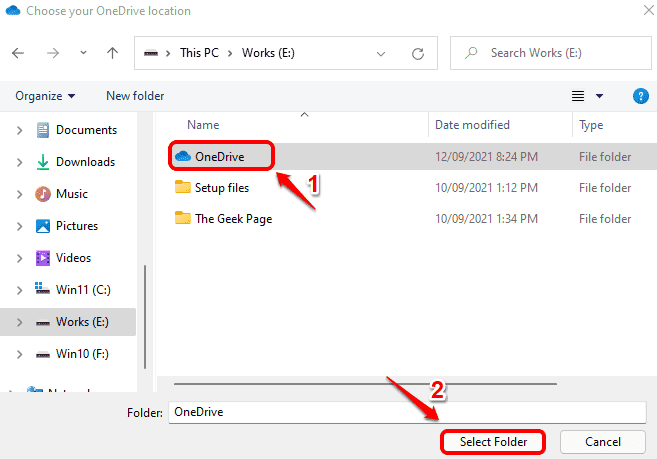
Task: Expand the Documents tree node
Action: (x=19, y=130)
